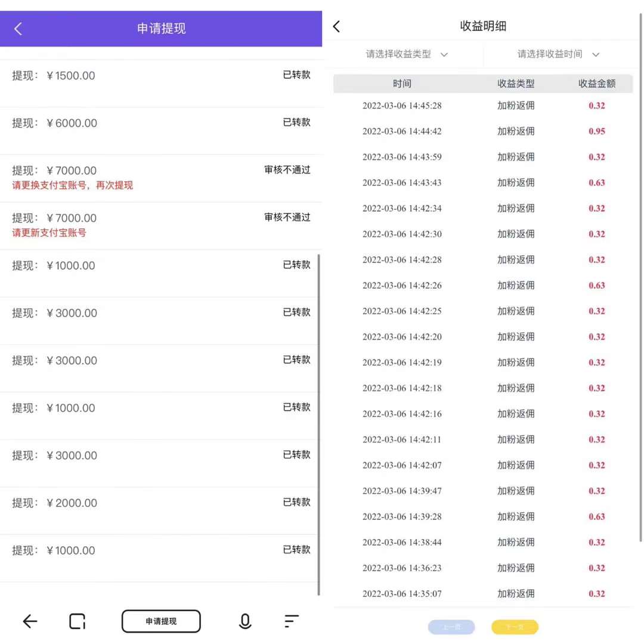The width and height of the screenshot is (644, 644).
Task: Tap the back chevron beside 收益明细 title
Action: tap(336, 27)
